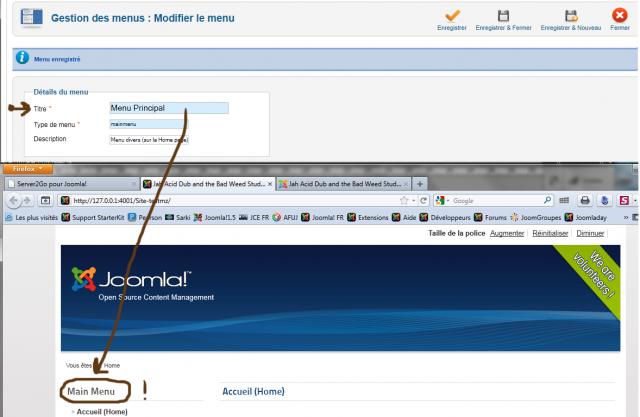The image size is (640, 417).
Task: Select the second Jah Acid Dub tab
Action: (208, 184)
